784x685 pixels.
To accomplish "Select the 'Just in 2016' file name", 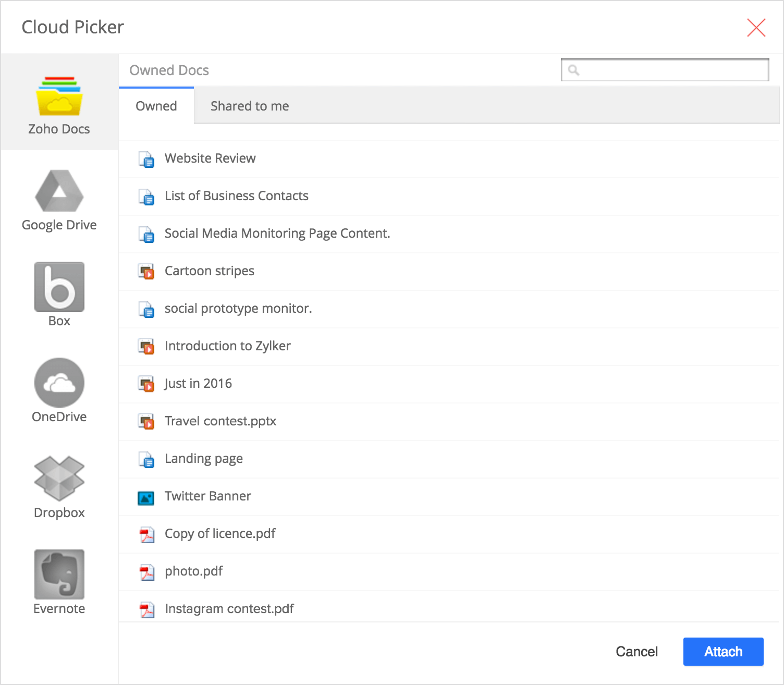I will tap(198, 383).
